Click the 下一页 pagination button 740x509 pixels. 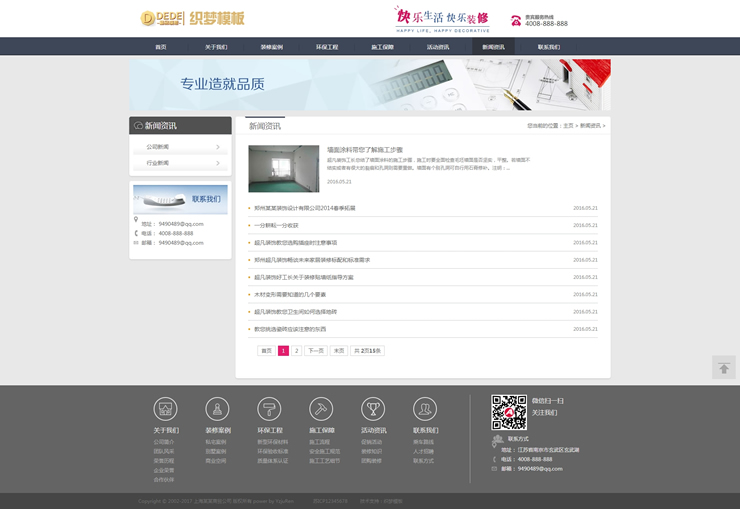(x=316, y=351)
